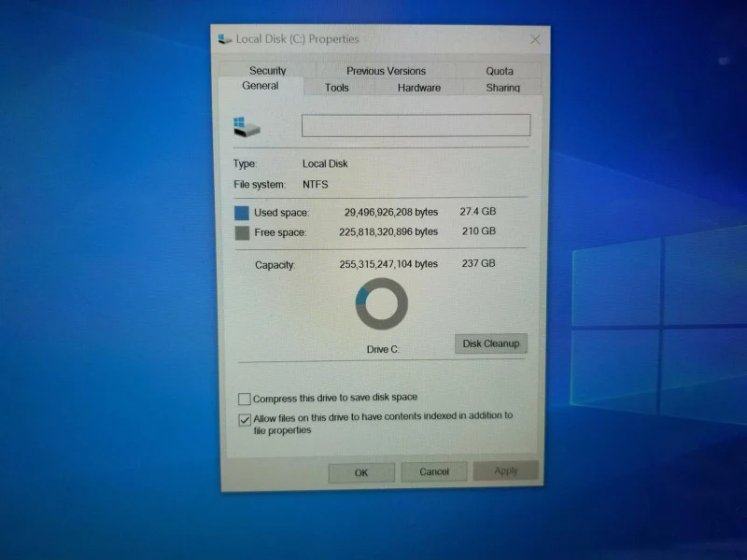
Task: Click the drive label text field
Action: tap(416, 125)
